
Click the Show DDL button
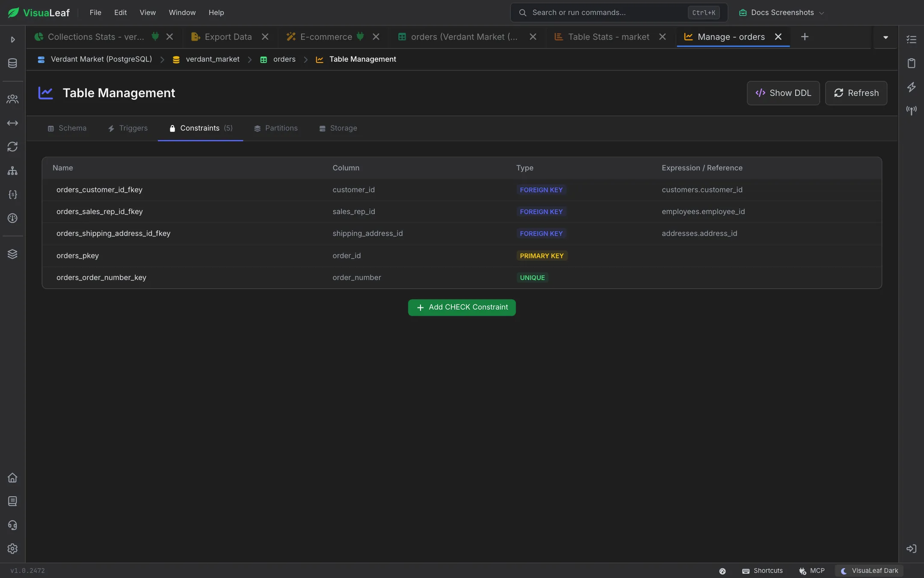pyautogui.click(x=783, y=93)
